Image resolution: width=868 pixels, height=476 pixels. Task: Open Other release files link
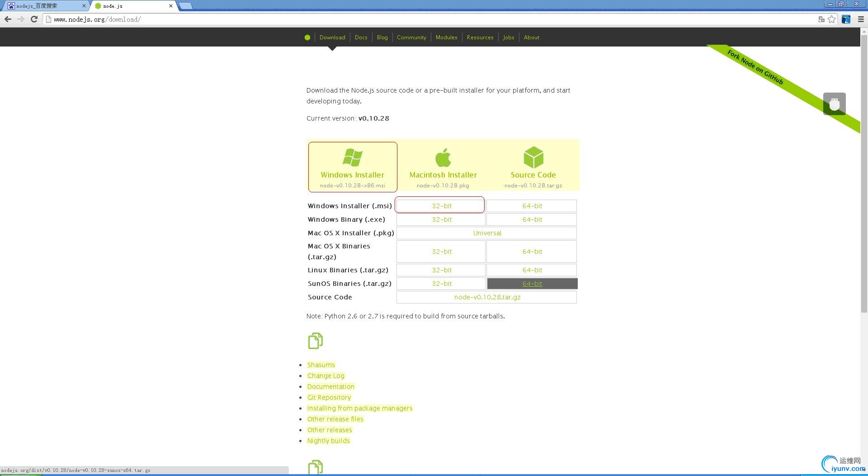point(335,419)
